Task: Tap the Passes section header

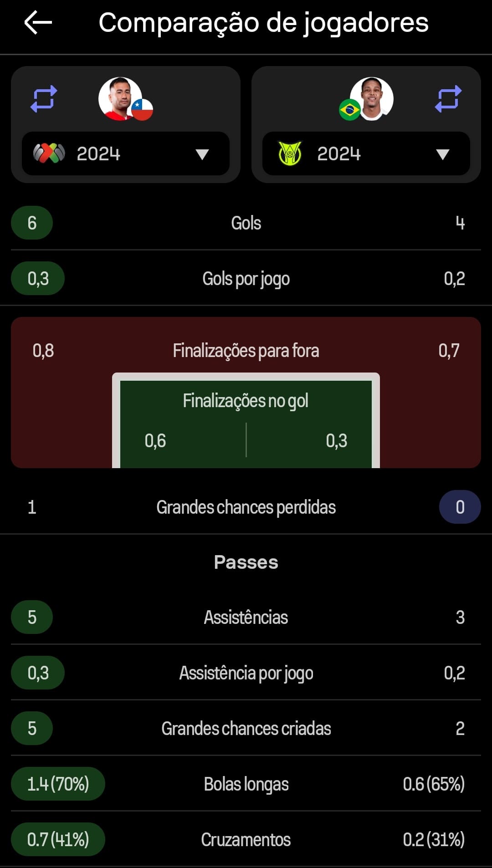Action: 246,562
